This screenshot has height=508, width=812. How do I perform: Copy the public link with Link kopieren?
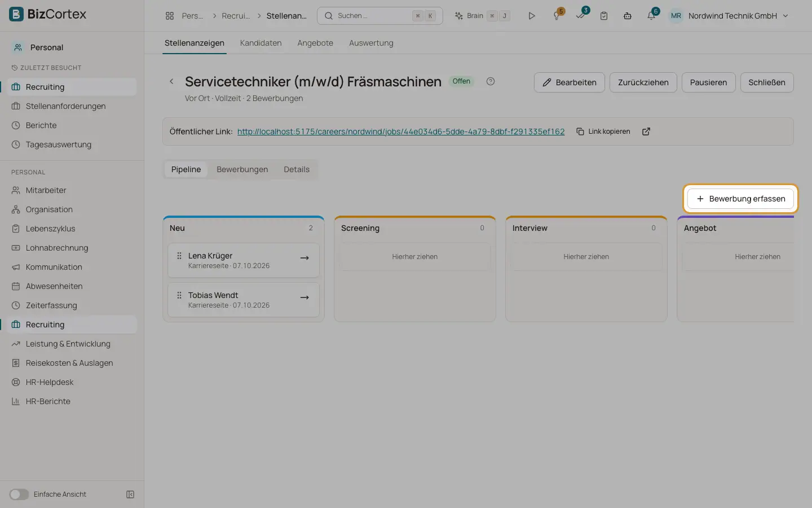click(x=603, y=132)
